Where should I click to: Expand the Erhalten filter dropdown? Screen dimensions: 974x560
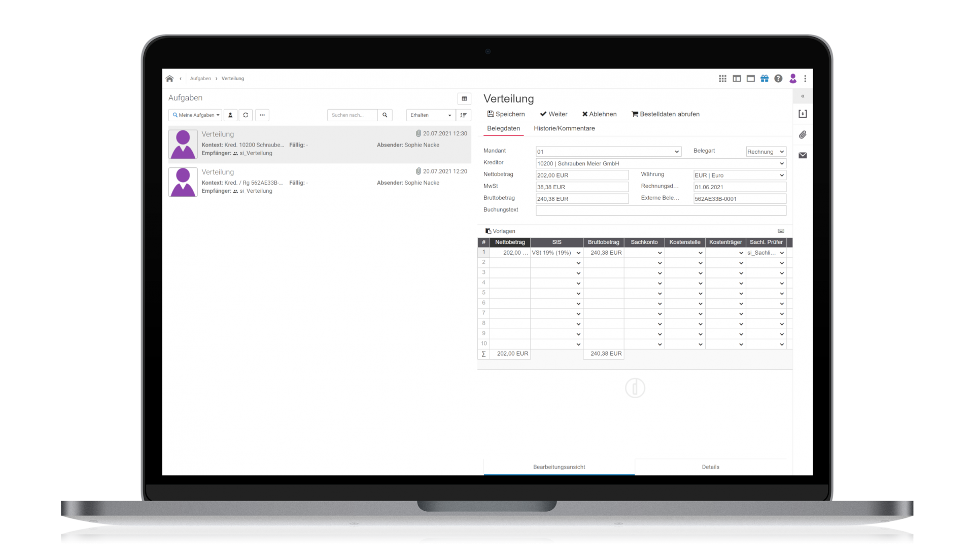coord(430,115)
